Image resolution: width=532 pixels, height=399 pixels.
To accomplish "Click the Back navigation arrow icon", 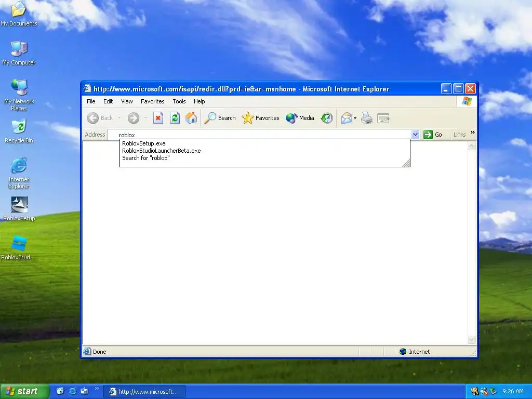I will tap(92, 118).
